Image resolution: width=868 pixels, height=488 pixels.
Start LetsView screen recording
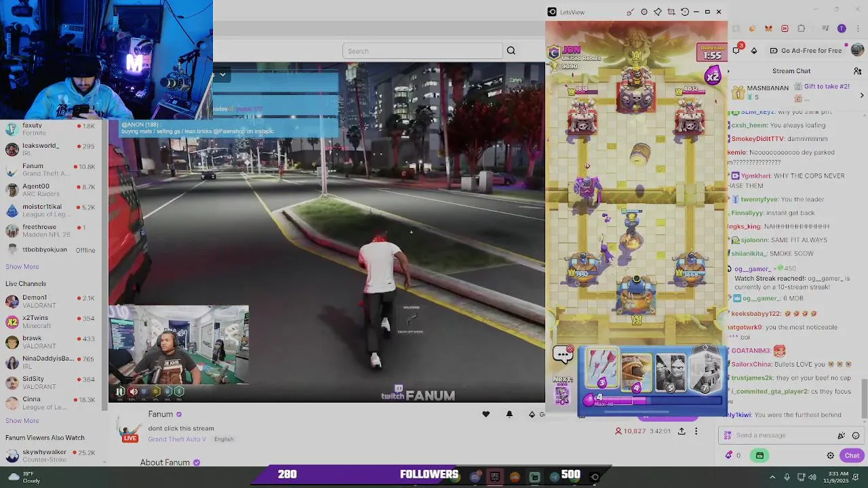(644, 12)
